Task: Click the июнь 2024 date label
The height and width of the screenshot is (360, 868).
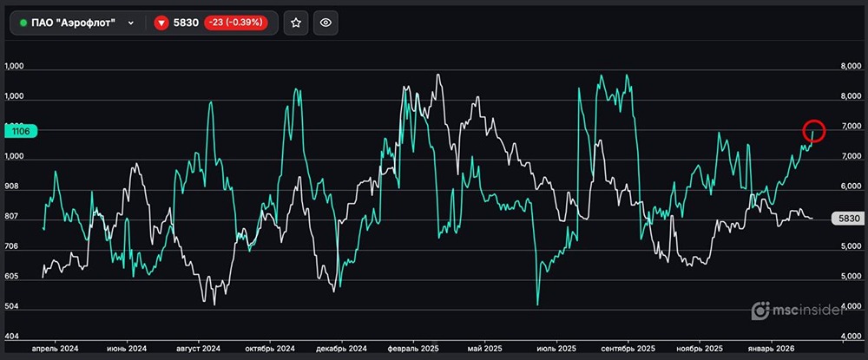Action: pyautogui.click(x=126, y=349)
